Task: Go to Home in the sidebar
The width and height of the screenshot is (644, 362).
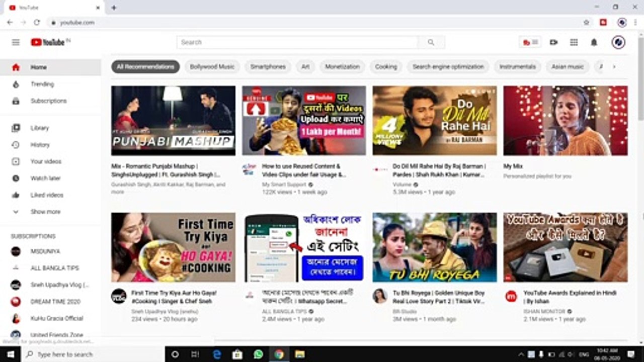Action: pyautogui.click(x=50, y=67)
